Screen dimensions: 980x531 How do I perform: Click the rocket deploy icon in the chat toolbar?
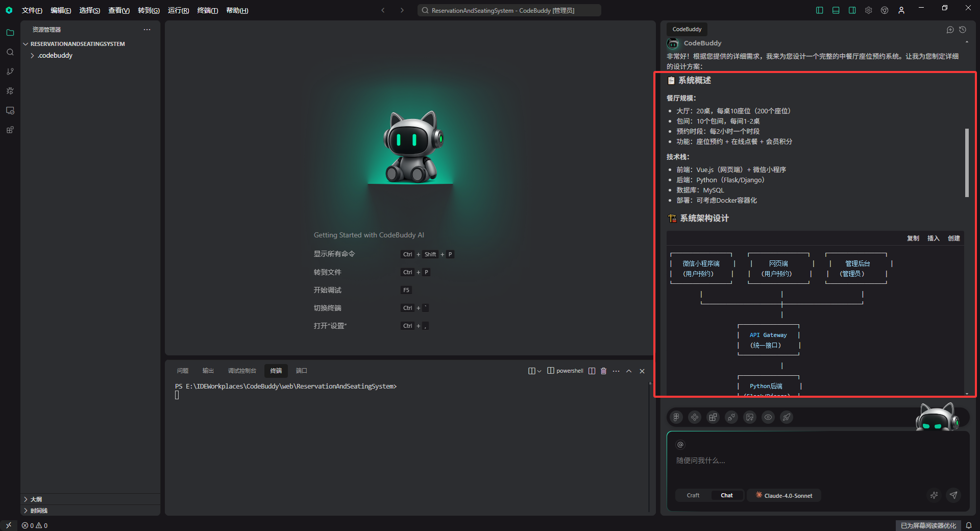tap(787, 417)
